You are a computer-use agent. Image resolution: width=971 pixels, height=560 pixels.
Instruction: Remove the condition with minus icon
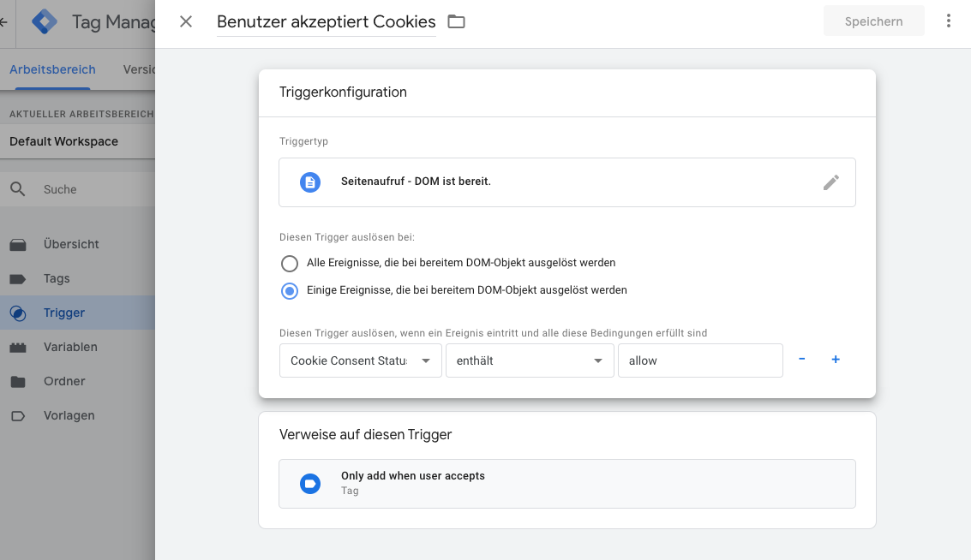click(x=802, y=360)
